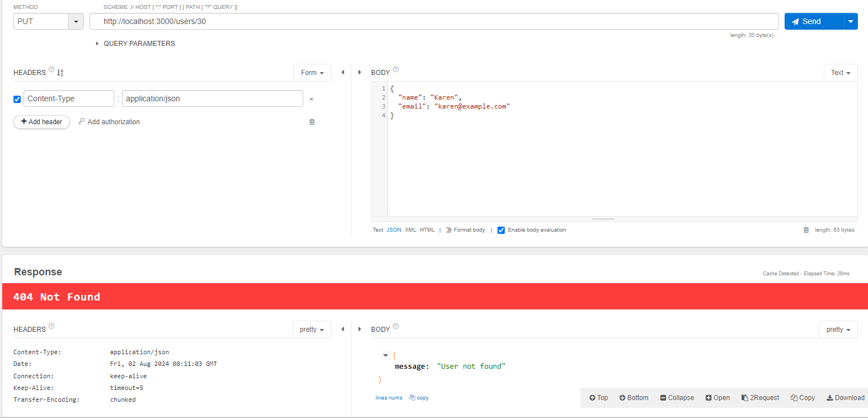The height and width of the screenshot is (418, 868).
Task: Remove the Content-Type header row
Action: pyautogui.click(x=312, y=99)
